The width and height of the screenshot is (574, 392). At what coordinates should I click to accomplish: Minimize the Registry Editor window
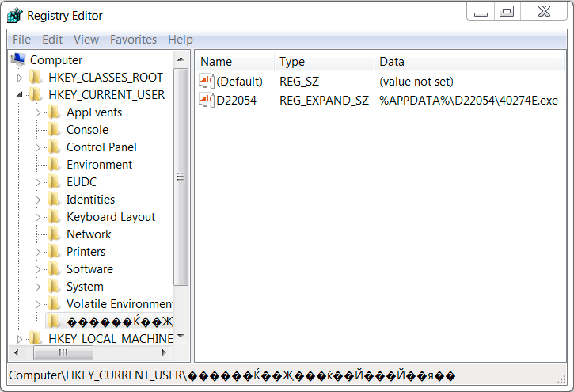click(x=481, y=11)
